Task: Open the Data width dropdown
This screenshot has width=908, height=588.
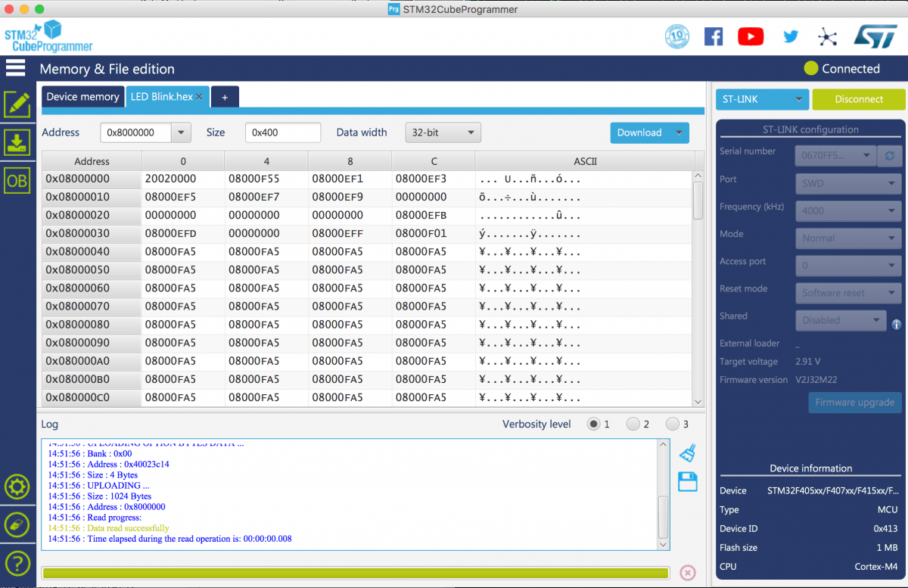Action: [443, 132]
